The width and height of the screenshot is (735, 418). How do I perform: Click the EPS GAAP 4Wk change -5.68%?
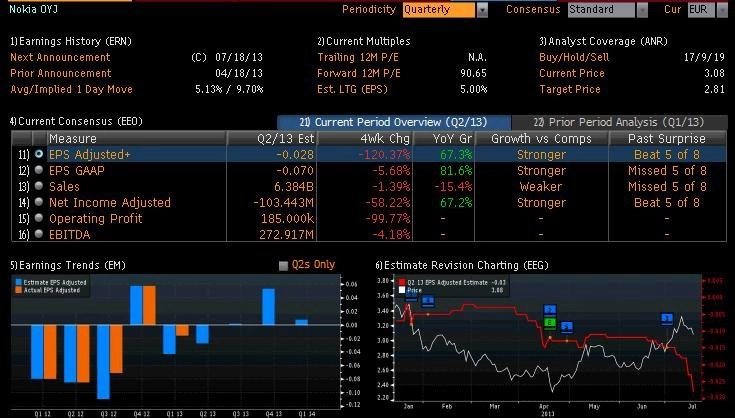pos(391,171)
